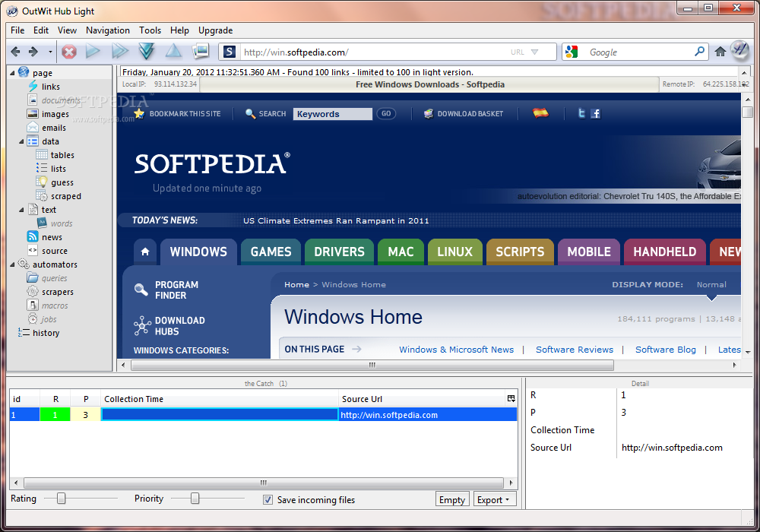Click the Facebook icon on Softpedia header
Viewport: 760px width, 532px height.
click(596, 113)
